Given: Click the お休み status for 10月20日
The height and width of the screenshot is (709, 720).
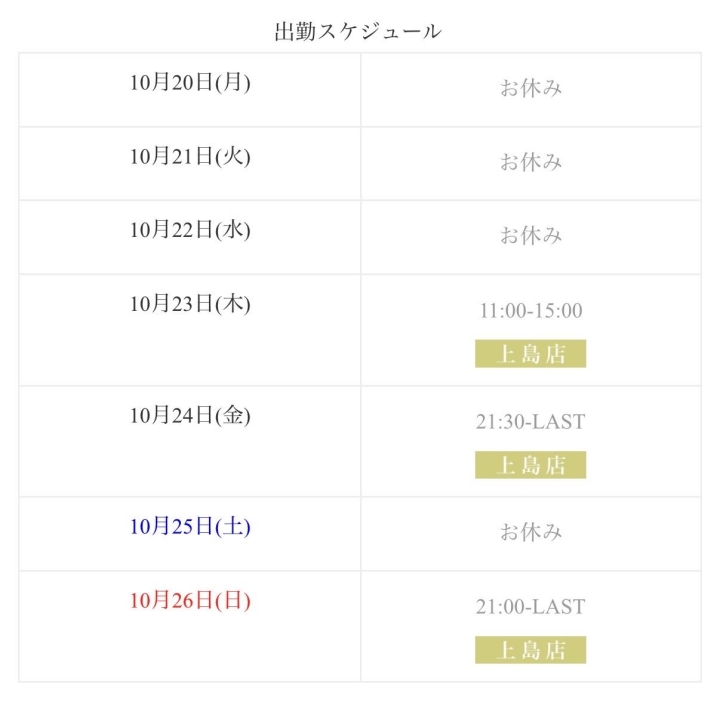Looking at the screenshot, I should 531,88.
